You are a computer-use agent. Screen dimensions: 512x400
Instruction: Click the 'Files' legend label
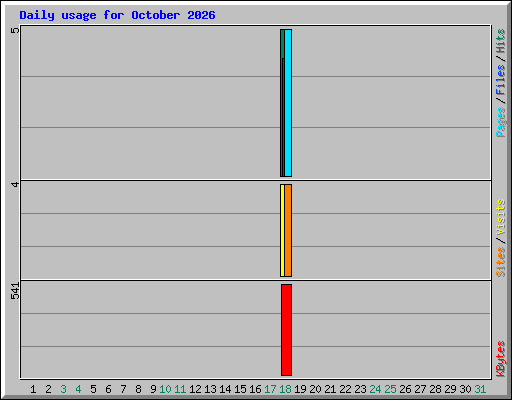pyautogui.click(x=501, y=79)
